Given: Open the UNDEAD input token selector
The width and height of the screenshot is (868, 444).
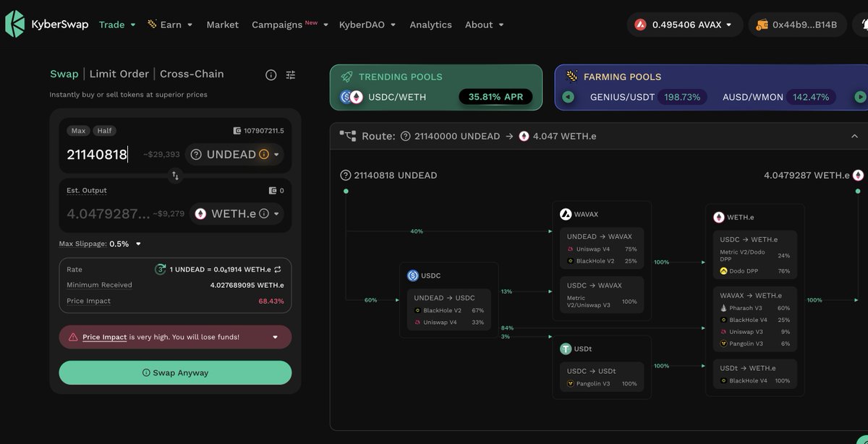Looking at the screenshot, I should [x=234, y=154].
